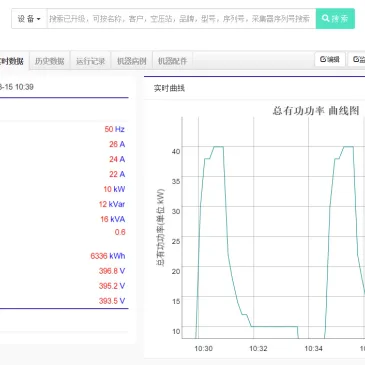The height and width of the screenshot is (365, 365).
Task: Click the green 搜索 button
Action: pyautogui.click(x=335, y=19)
